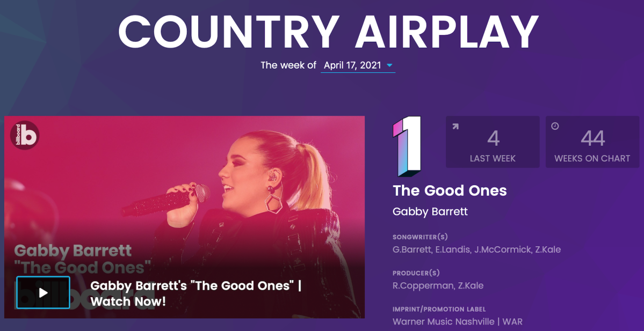
Task: Click the upward arrow icon in Last Week box
Action: (x=455, y=126)
